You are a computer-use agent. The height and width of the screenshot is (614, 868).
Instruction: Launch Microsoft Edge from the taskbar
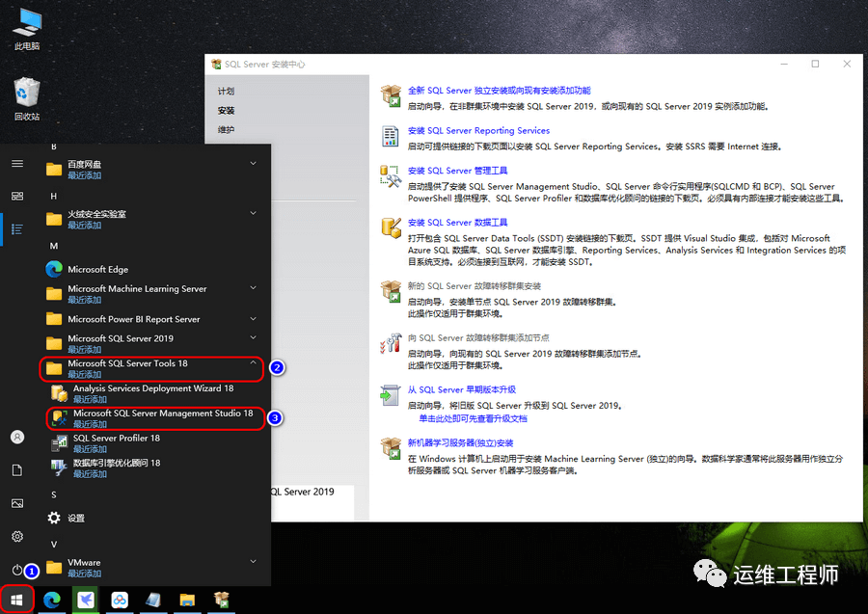(x=51, y=600)
